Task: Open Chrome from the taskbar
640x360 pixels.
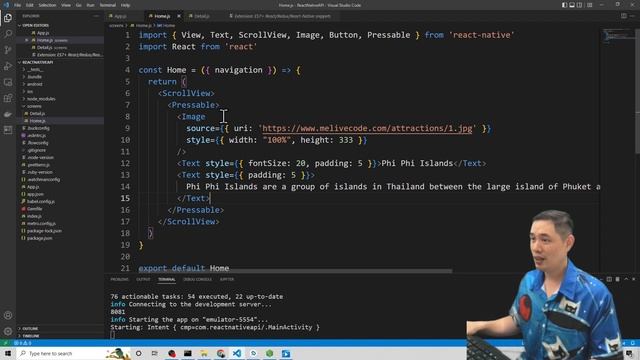Action: click(221, 353)
